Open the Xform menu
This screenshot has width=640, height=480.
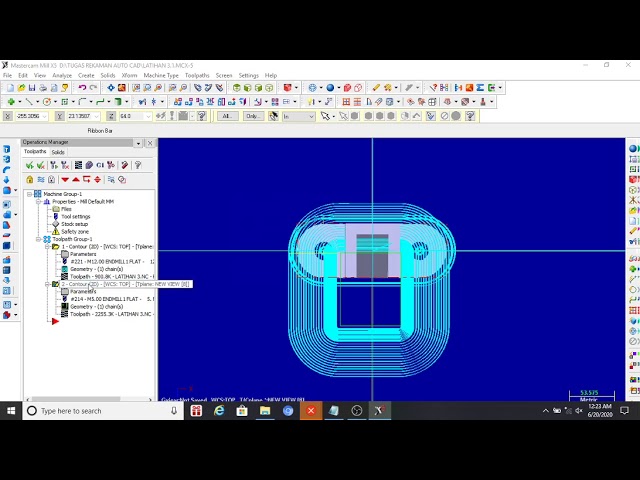click(129, 76)
